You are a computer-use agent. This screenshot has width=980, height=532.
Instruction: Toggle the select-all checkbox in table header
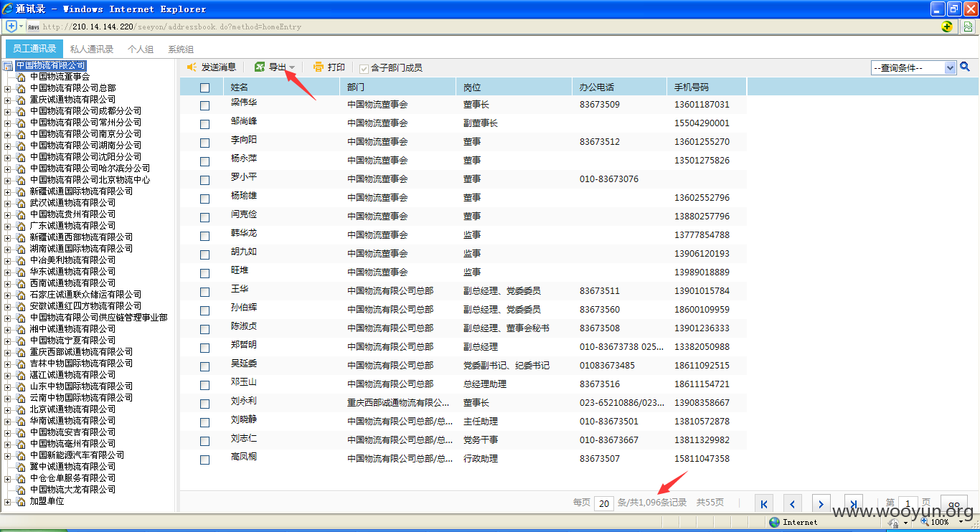coord(205,87)
